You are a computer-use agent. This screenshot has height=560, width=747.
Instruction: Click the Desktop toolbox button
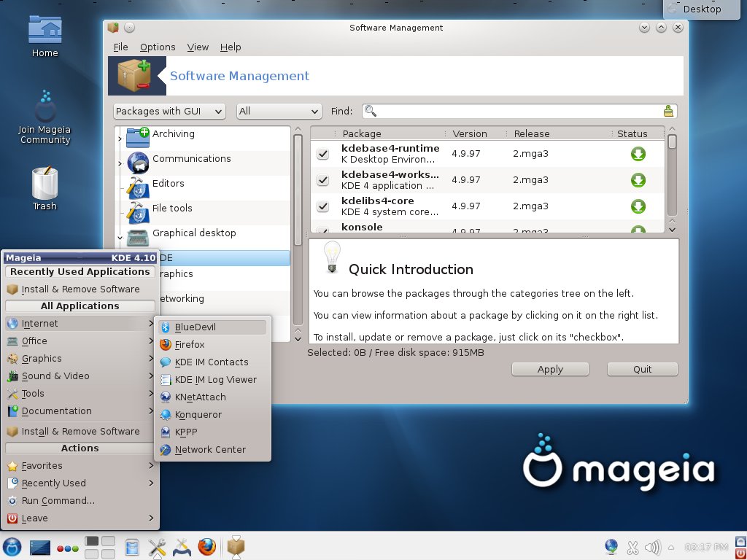701,9
